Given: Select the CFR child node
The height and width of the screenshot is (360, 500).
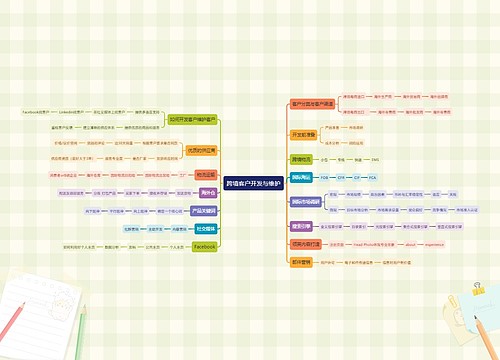Looking at the screenshot, I should coord(341,178).
